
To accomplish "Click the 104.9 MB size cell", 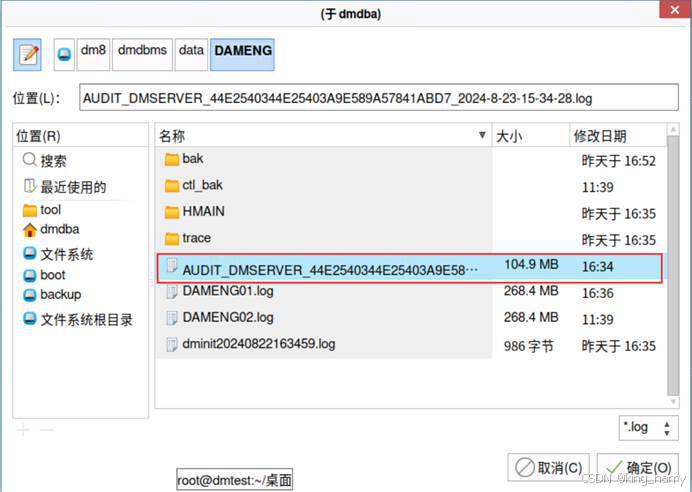I will click(x=531, y=264).
